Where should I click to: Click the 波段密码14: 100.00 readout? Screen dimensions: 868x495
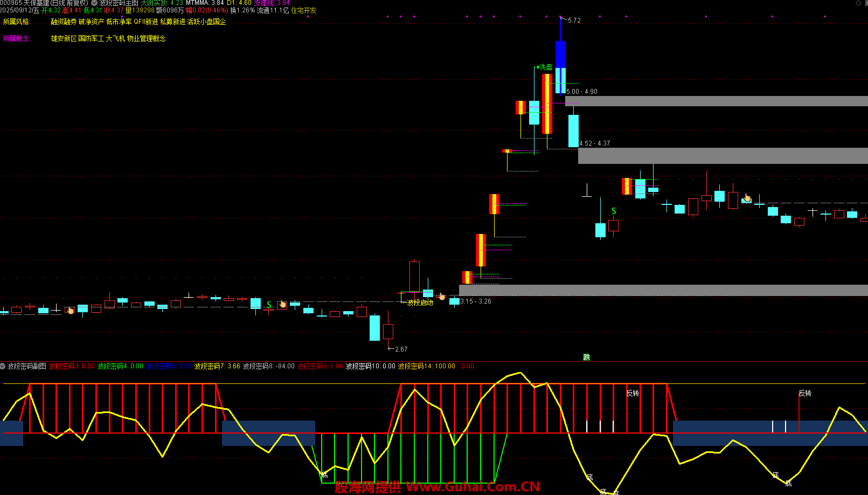[427, 366]
